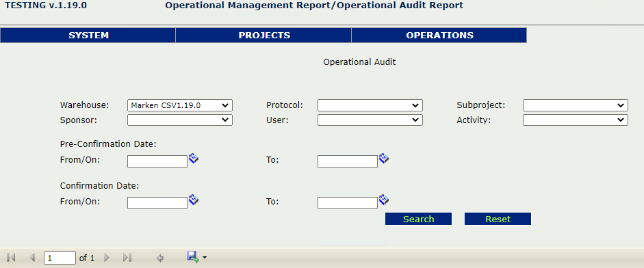
Task: Jump to last report page
Action: click(127, 258)
